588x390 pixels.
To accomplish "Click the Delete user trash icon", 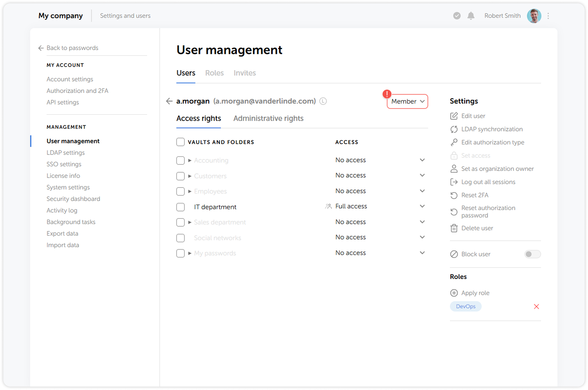I will (454, 228).
